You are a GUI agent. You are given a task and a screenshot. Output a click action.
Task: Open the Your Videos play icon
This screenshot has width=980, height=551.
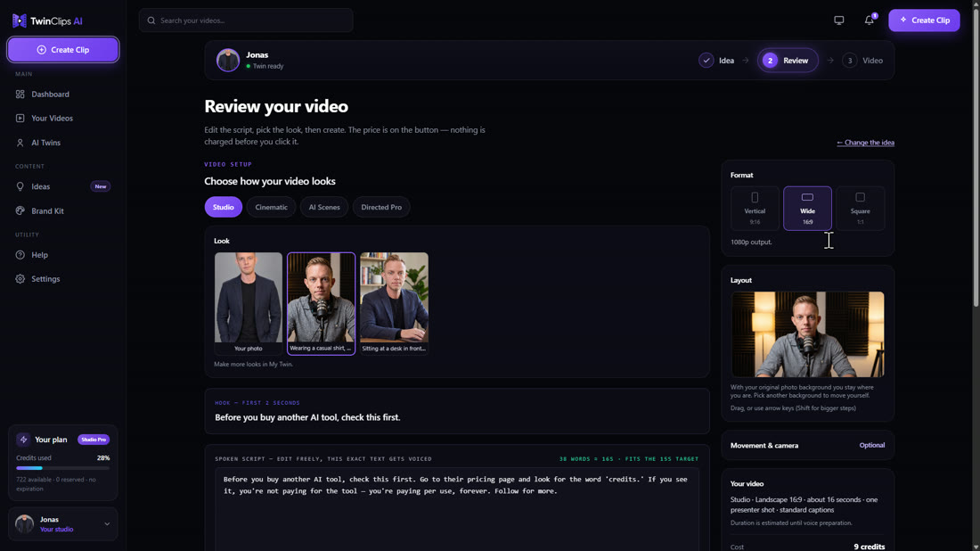click(x=20, y=119)
